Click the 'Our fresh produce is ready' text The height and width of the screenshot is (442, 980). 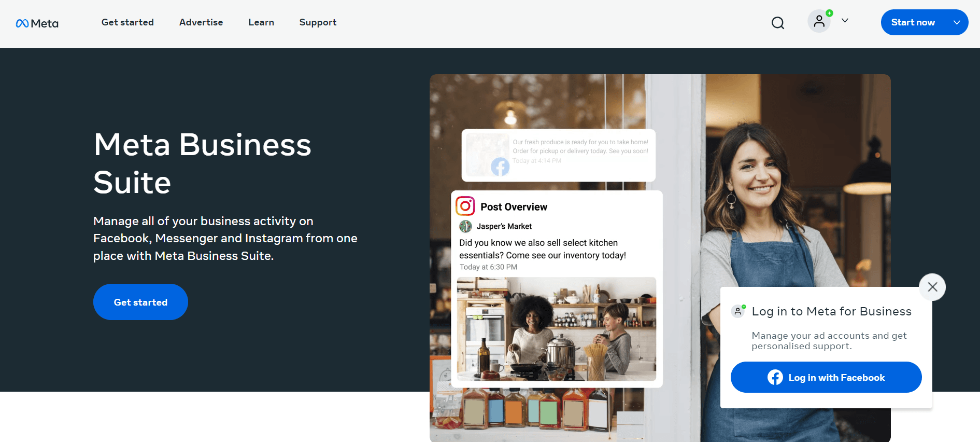(580, 146)
